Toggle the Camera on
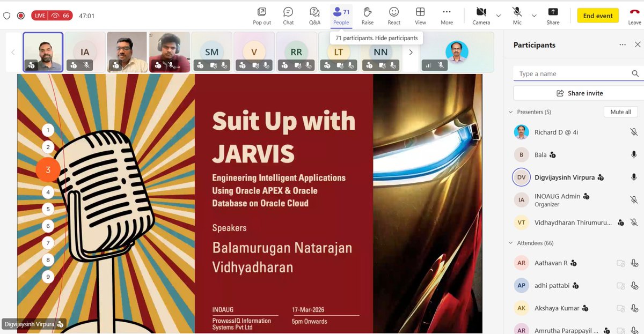Image resolution: width=644 pixels, height=334 pixels. click(x=481, y=16)
